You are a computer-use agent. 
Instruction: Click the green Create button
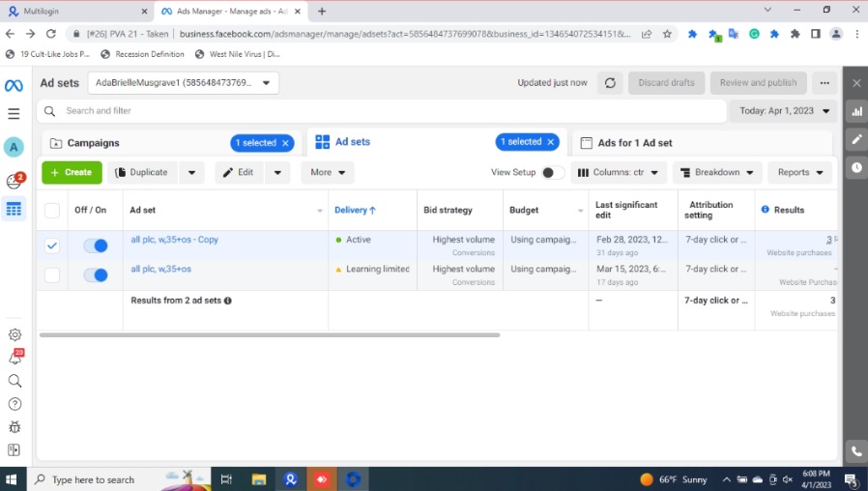(x=72, y=172)
